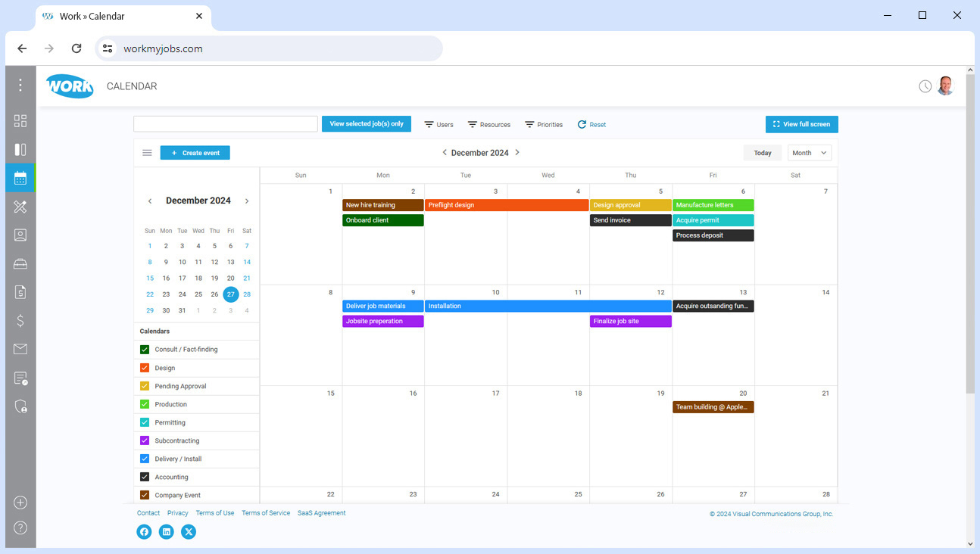Viewport: 980px width, 554px height.
Task: Go to previous month in mini calendar
Action: click(x=150, y=201)
